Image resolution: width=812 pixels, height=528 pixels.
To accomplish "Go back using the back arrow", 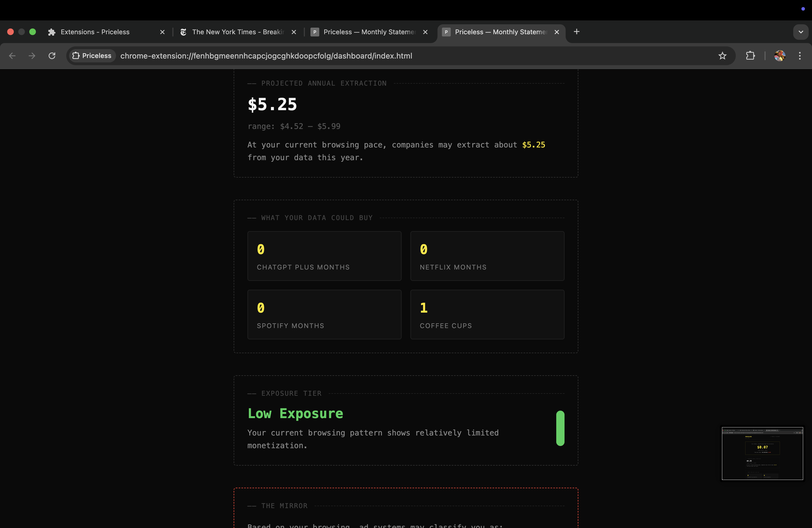I will click(x=12, y=56).
